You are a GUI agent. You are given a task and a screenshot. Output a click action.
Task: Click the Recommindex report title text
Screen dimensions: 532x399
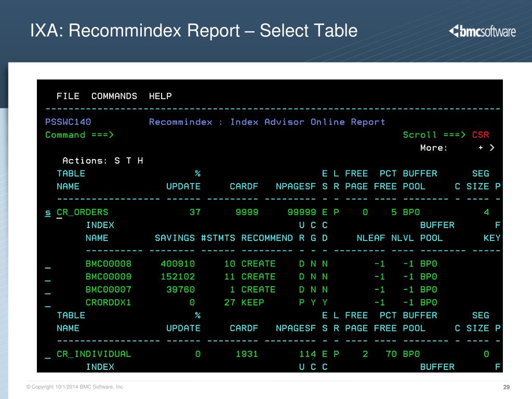pos(267,122)
